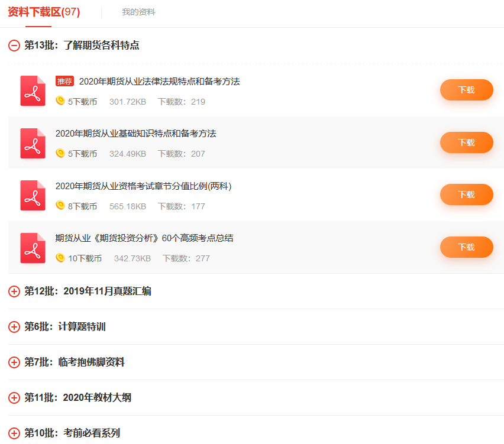The width and height of the screenshot is (504, 444).
Task: Expand 第11批: 2020年教材大纲 section
Action: (14, 398)
